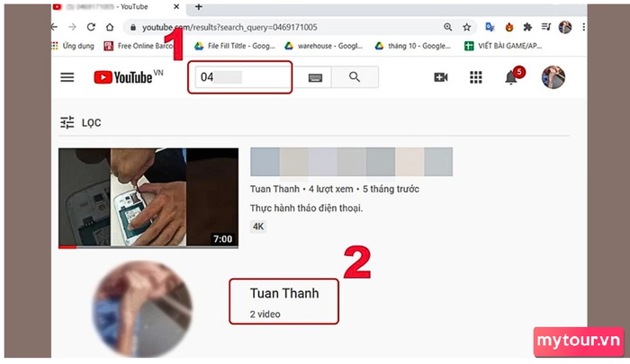Viewport: 630px width, 364px height.
Task: Open the YouTube hamburger guide menu
Action: click(x=67, y=77)
